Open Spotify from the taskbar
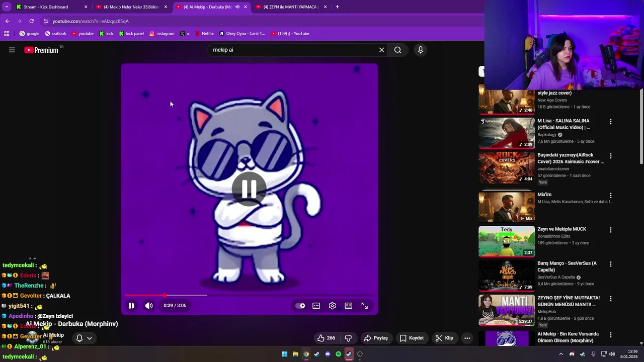This screenshot has width=644, height=362. 338,354
